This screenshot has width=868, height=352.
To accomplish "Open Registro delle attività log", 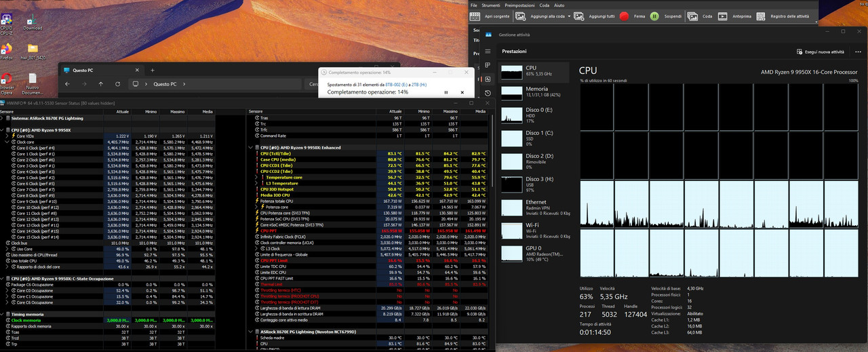I will coord(783,16).
